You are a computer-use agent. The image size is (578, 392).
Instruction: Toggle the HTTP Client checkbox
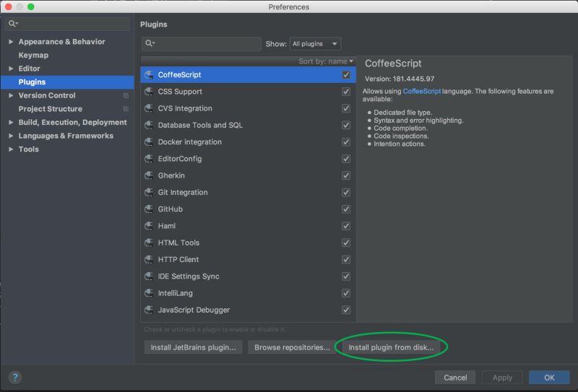346,260
